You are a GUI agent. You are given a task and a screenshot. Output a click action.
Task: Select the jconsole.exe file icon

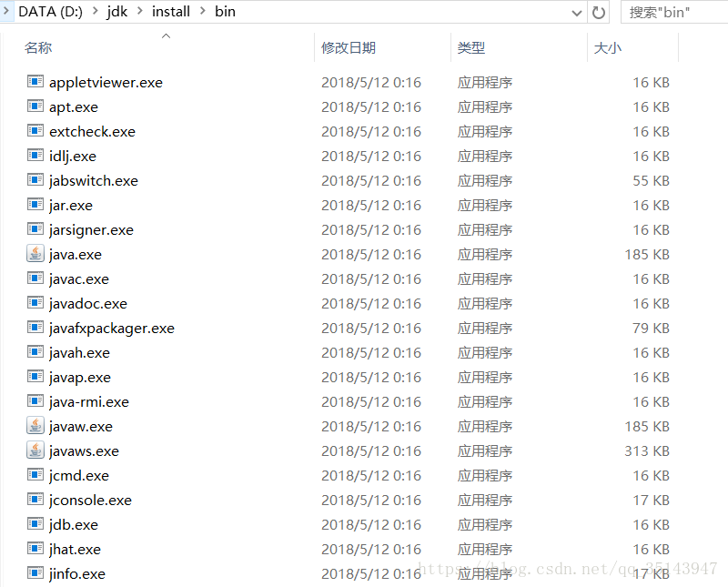pos(35,500)
